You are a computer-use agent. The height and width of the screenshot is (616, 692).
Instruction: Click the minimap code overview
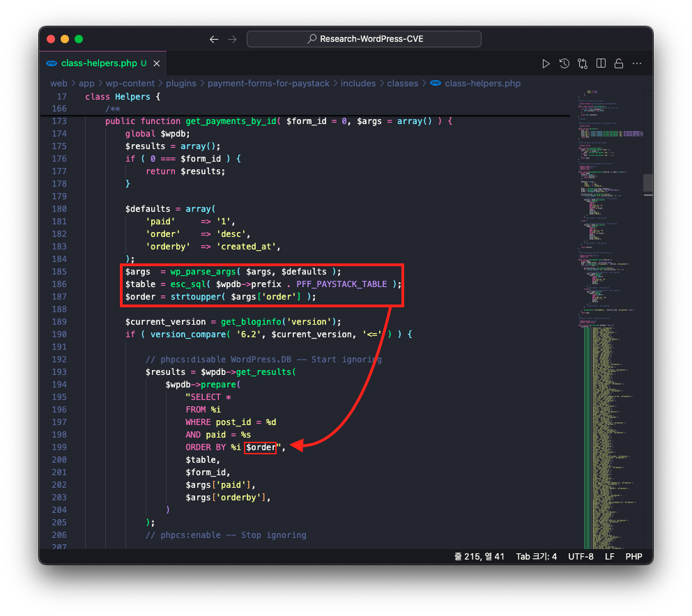click(x=610, y=320)
